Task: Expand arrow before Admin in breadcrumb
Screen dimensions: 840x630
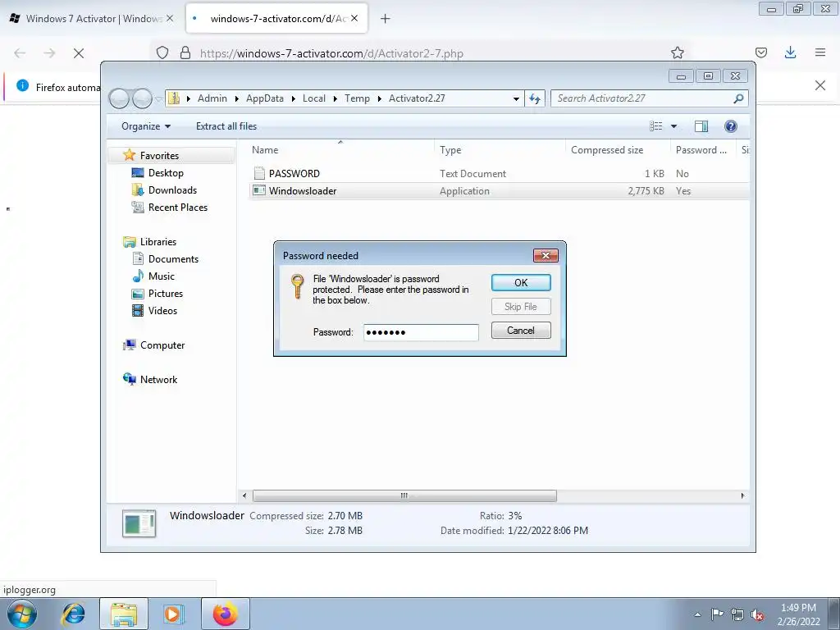Action: [189, 98]
